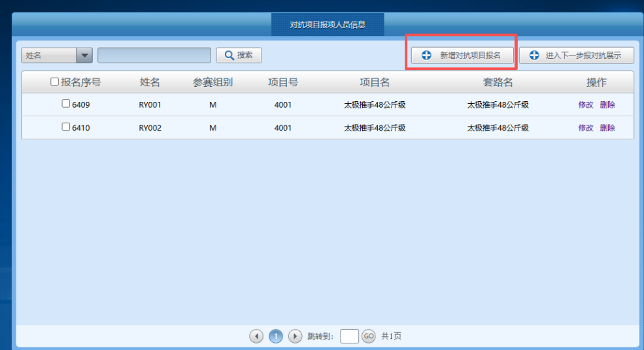Select the 对抗项目报项人员信息 tab
The image size is (644, 350).
(328, 25)
